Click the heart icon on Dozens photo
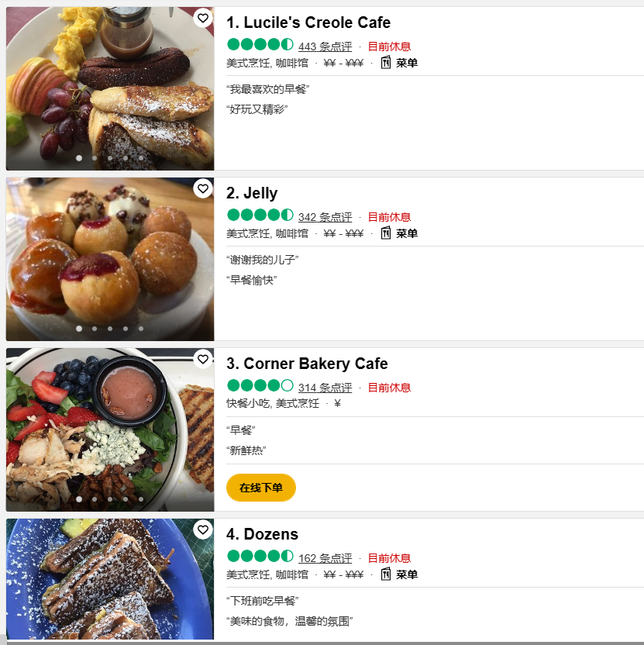Screen dimensions: 644x645 (202, 529)
